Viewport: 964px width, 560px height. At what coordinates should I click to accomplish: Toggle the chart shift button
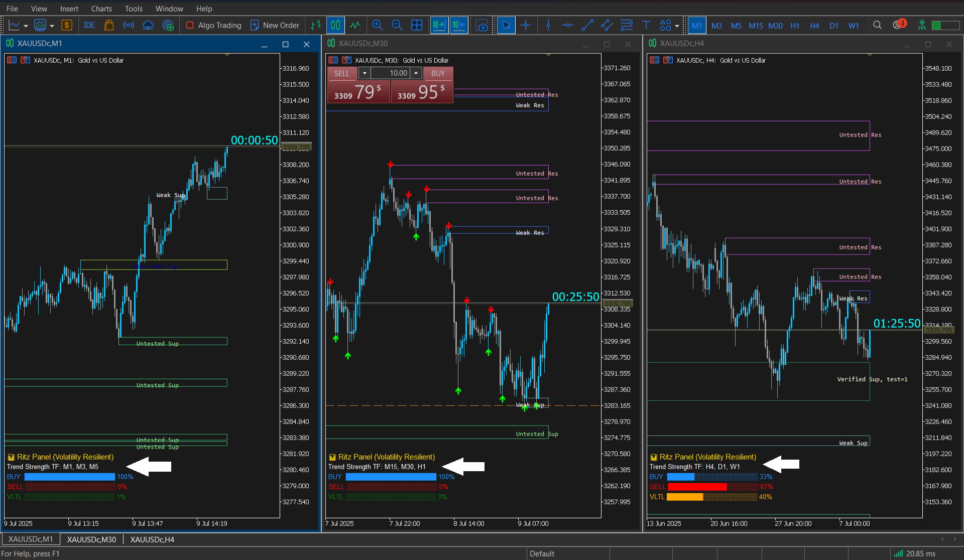pyautogui.click(x=459, y=25)
